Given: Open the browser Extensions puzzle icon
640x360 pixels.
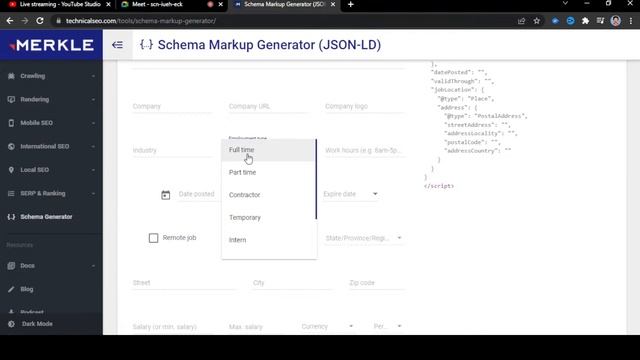Looking at the screenshot, I should pos(585,21).
